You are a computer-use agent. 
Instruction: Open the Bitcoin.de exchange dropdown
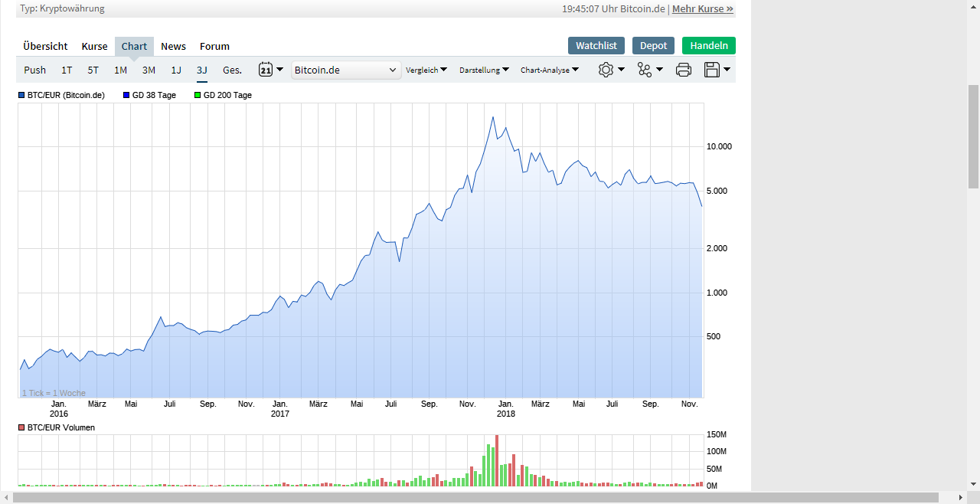tap(346, 70)
